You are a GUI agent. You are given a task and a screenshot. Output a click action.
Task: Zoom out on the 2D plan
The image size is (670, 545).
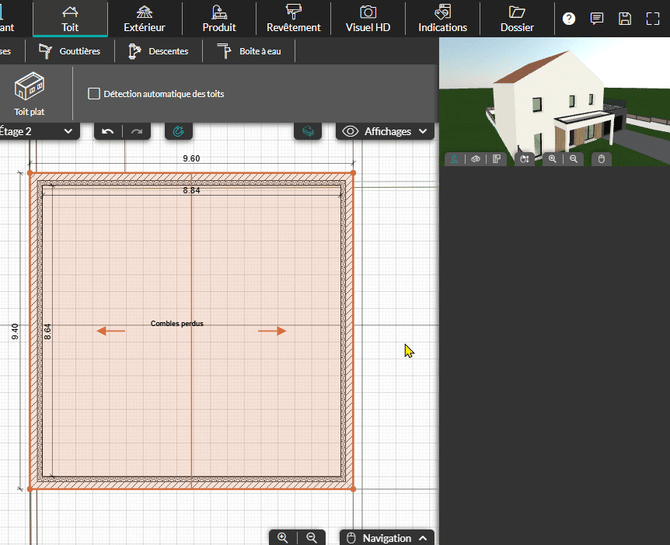(312, 538)
